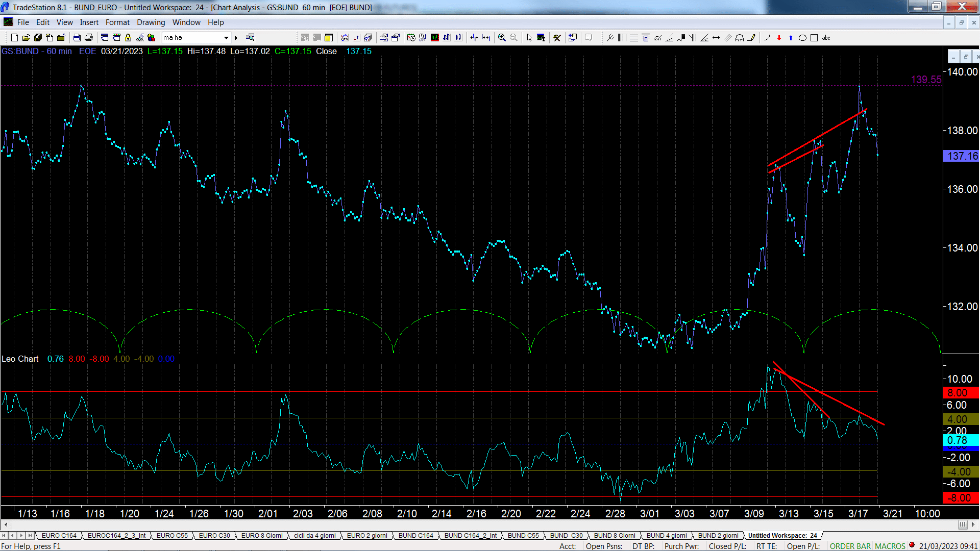Click the yellow padlock icon
The height and width of the screenshot is (551, 980).
[128, 38]
